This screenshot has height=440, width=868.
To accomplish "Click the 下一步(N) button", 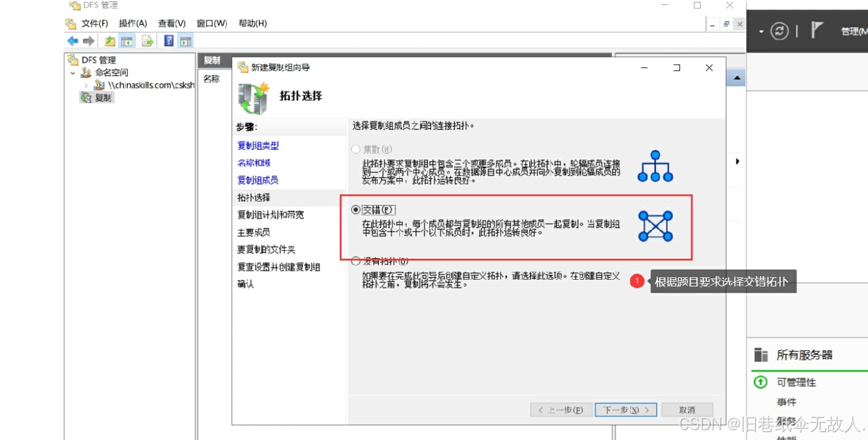I will [x=625, y=409].
